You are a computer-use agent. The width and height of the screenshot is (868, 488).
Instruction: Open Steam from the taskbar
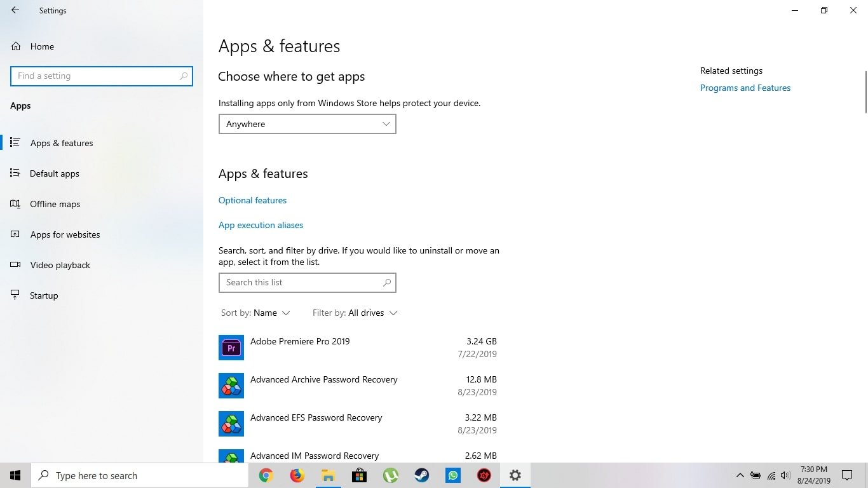[x=421, y=475]
